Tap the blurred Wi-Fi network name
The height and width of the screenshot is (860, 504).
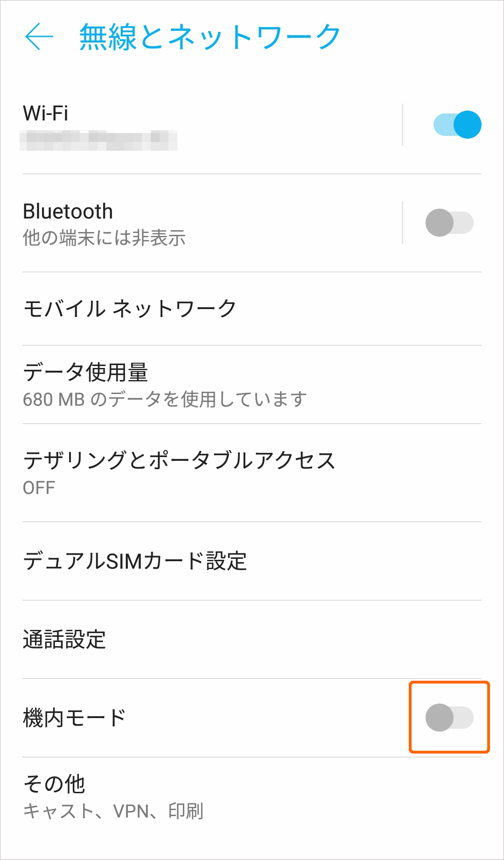tap(98, 141)
